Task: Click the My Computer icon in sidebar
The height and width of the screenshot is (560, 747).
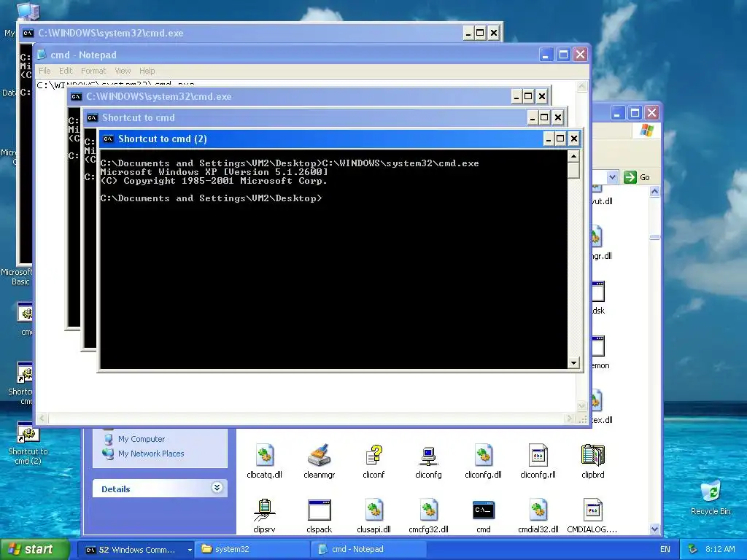Action: [109, 438]
